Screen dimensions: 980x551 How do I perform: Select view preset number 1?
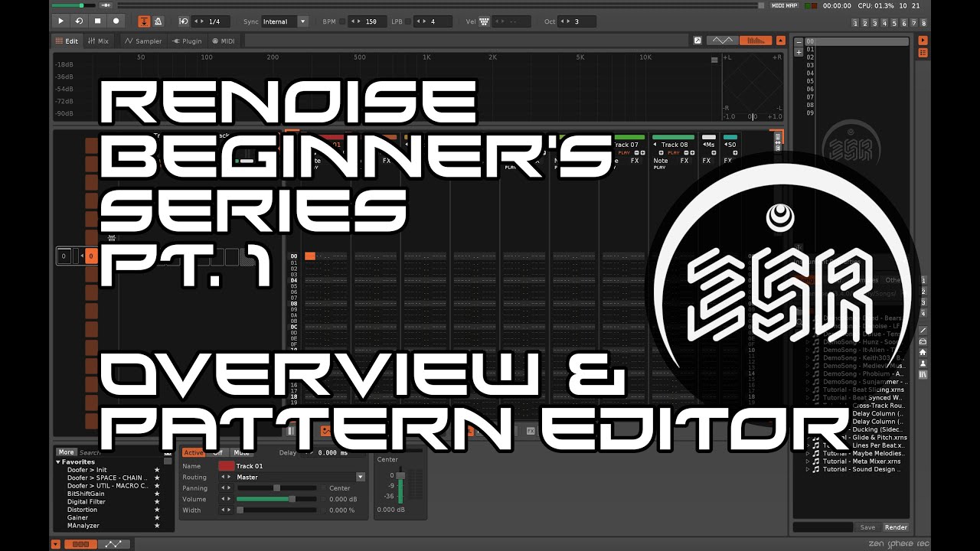854,23
